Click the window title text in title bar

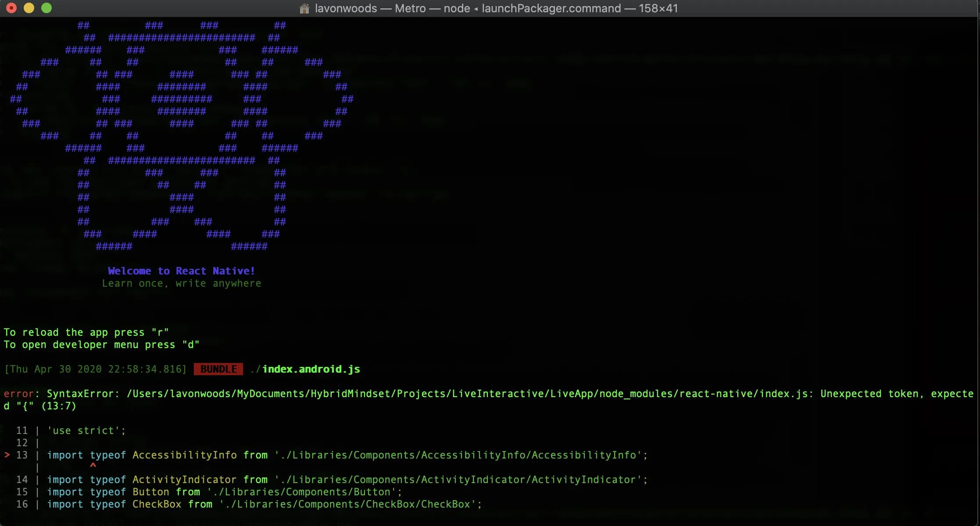(496, 8)
